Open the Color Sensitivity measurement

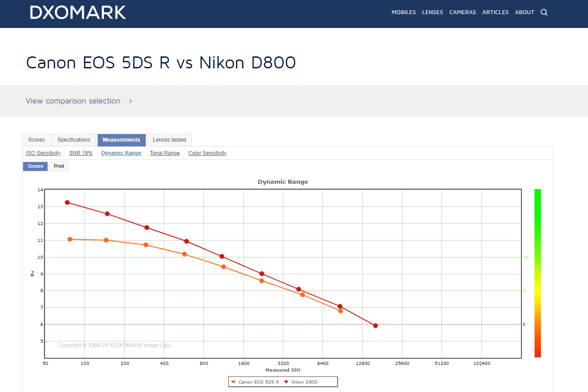207,153
